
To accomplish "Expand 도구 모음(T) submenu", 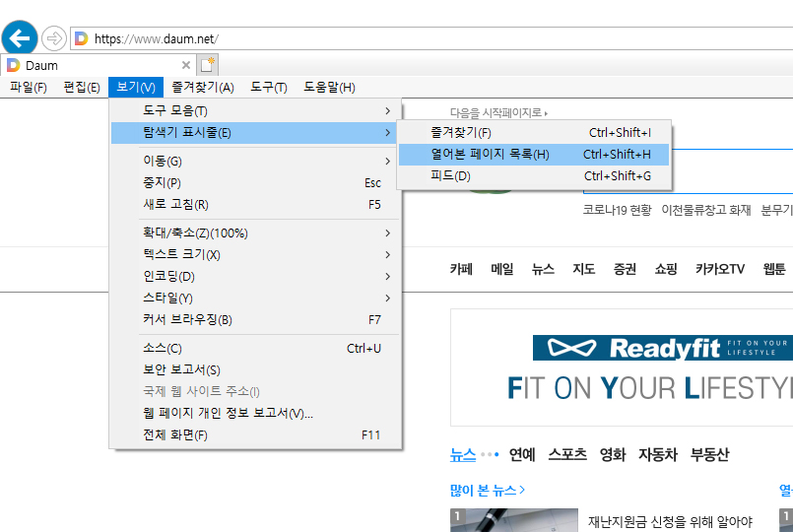I will (x=255, y=110).
